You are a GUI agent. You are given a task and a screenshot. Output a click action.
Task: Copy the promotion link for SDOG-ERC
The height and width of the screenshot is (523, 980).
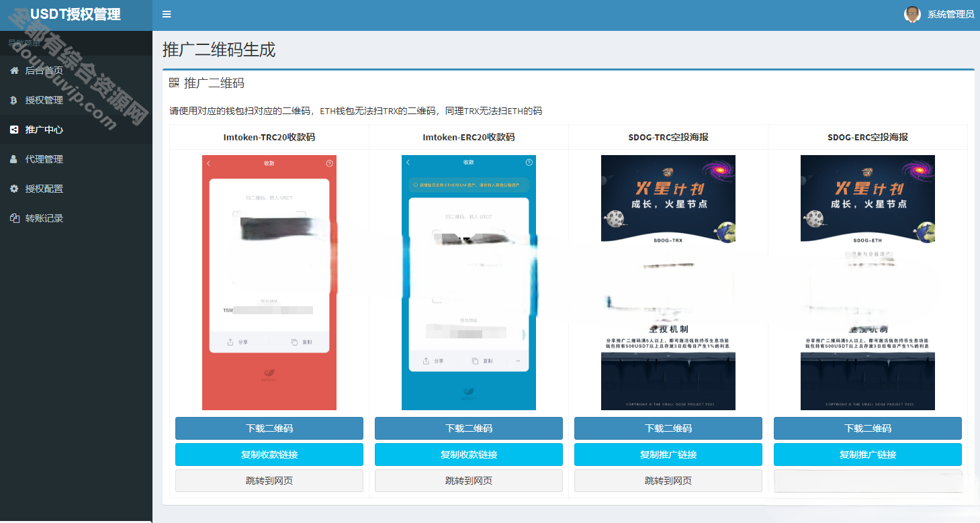(868, 455)
